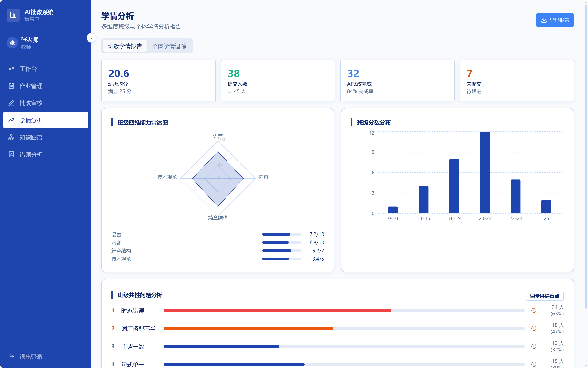The image size is (588, 368).
Task: Click the 班级四维能力雷达图 heading
Action: pyautogui.click(x=143, y=122)
